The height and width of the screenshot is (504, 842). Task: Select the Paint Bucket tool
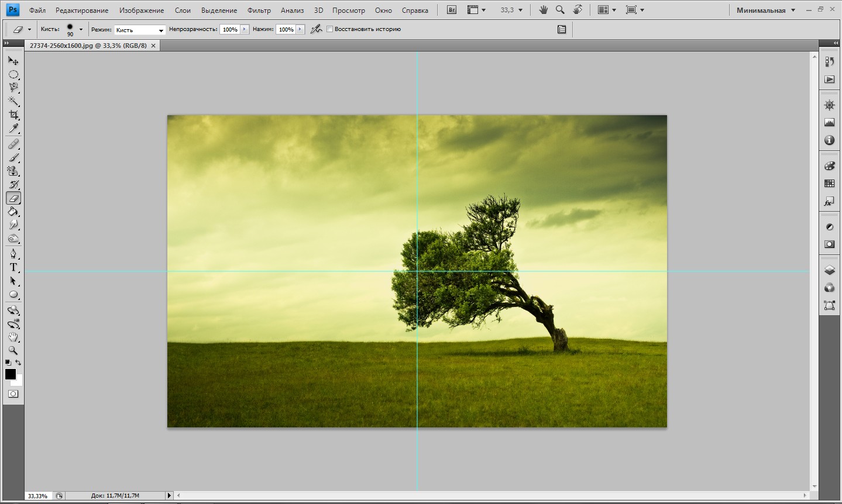tap(13, 212)
